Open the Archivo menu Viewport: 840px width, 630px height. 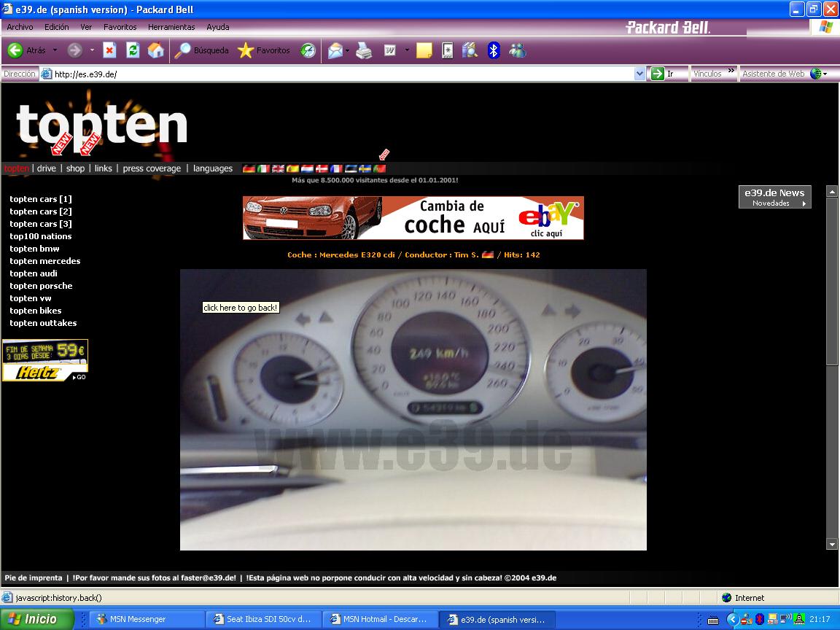(20, 27)
